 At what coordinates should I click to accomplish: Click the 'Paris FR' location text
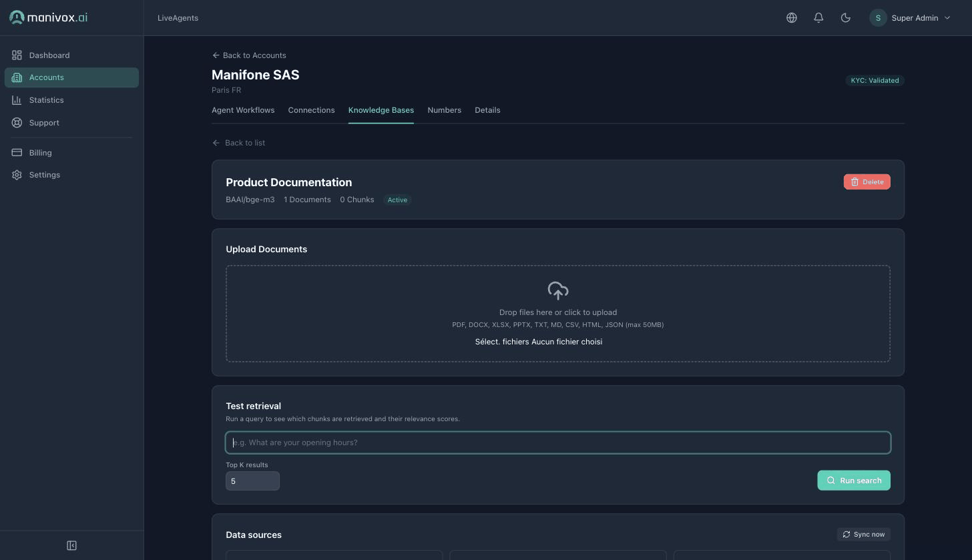tap(226, 90)
